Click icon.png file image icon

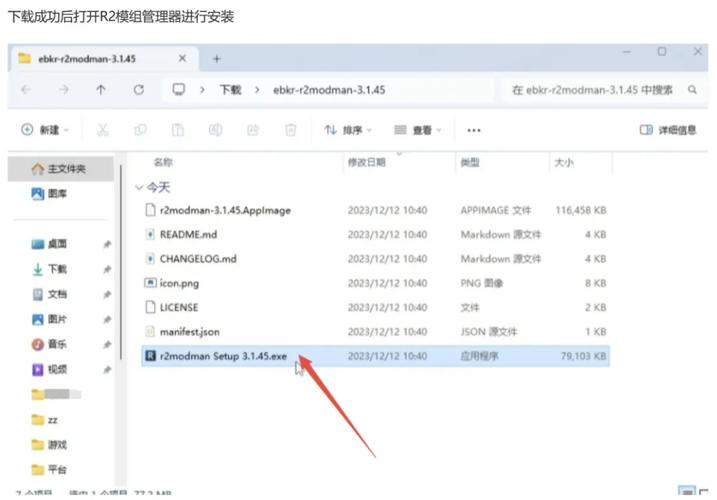[x=150, y=283]
